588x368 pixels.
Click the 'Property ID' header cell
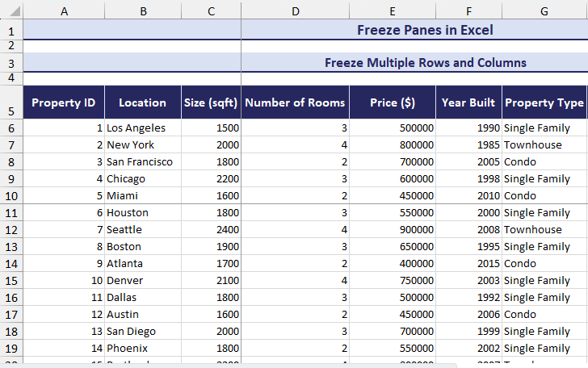[x=64, y=102]
